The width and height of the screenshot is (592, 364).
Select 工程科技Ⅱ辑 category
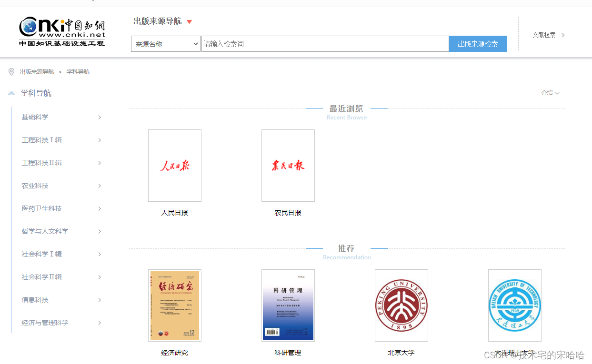[x=41, y=163]
